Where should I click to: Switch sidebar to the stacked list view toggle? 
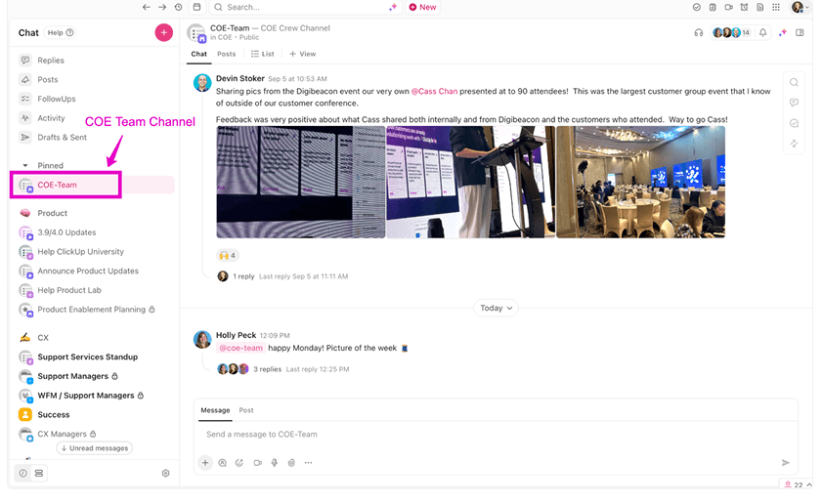39,473
